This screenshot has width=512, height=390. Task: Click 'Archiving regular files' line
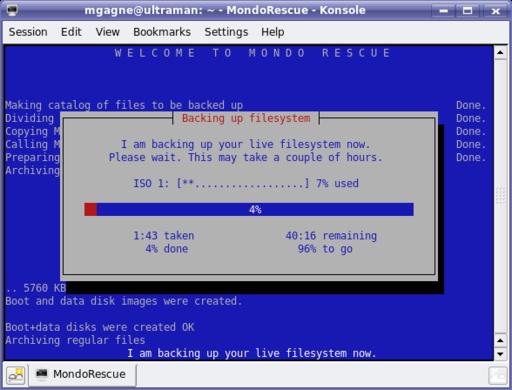(75, 340)
